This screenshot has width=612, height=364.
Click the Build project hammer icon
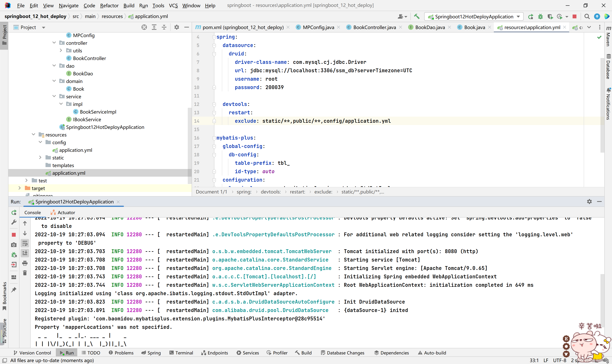(x=417, y=16)
